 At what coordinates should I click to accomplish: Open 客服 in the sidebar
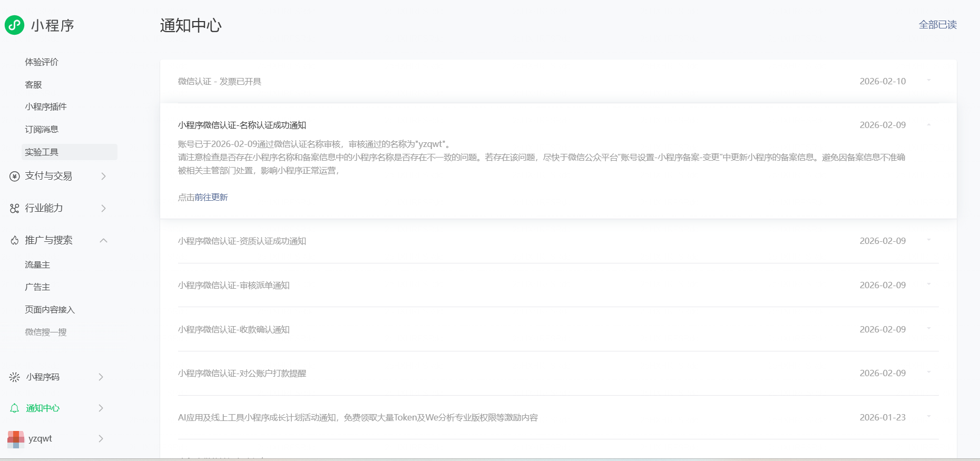click(x=33, y=85)
